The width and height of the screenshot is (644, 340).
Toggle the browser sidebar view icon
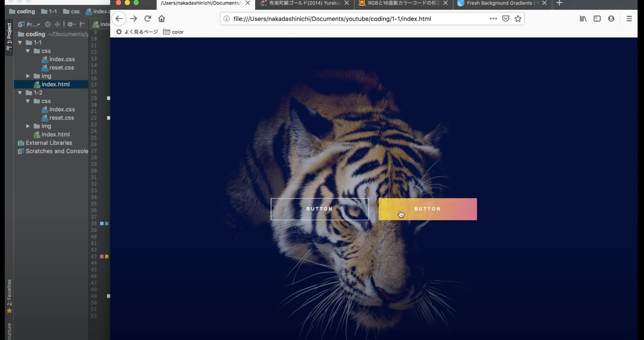click(x=597, y=19)
